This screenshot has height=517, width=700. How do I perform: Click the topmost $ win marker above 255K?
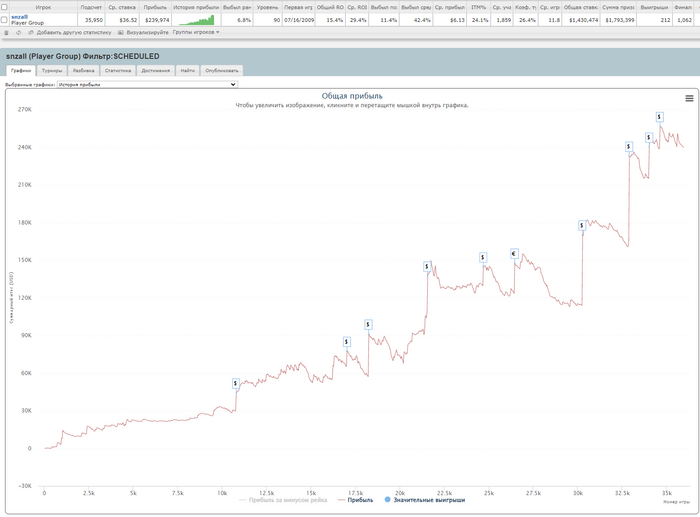tap(659, 117)
